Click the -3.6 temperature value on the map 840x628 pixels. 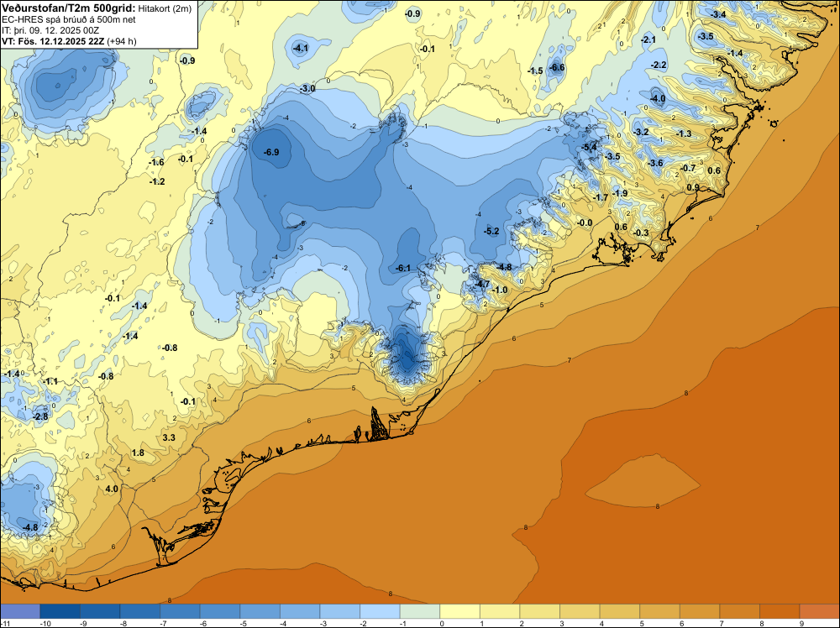[655, 163]
